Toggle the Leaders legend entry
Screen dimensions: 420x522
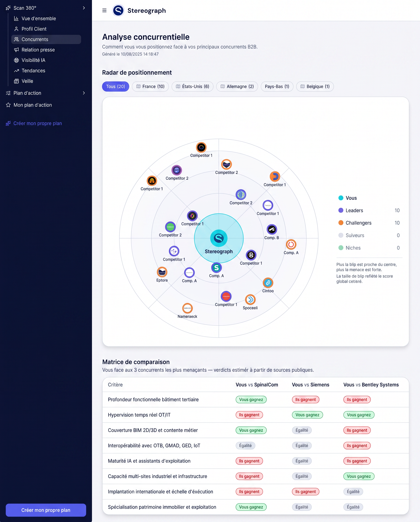click(369, 210)
